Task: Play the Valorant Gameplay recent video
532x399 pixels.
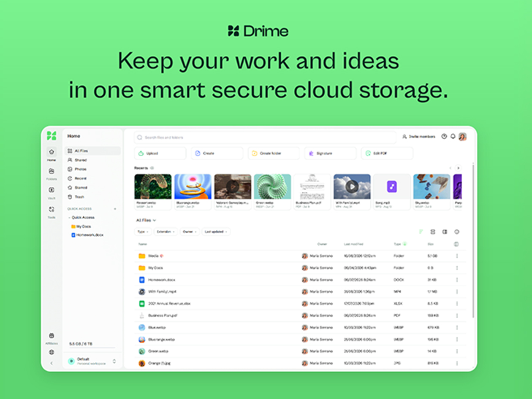Action: 233,187
